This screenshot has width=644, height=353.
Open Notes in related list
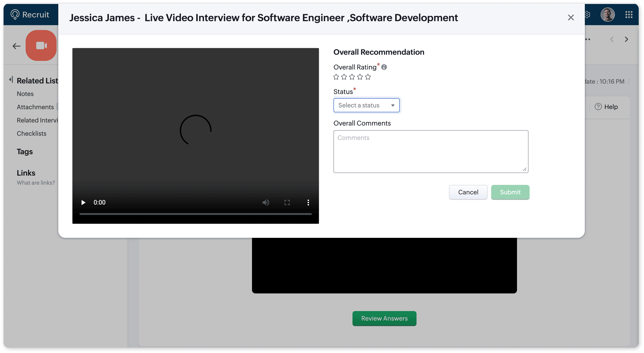click(x=25, y=94)
